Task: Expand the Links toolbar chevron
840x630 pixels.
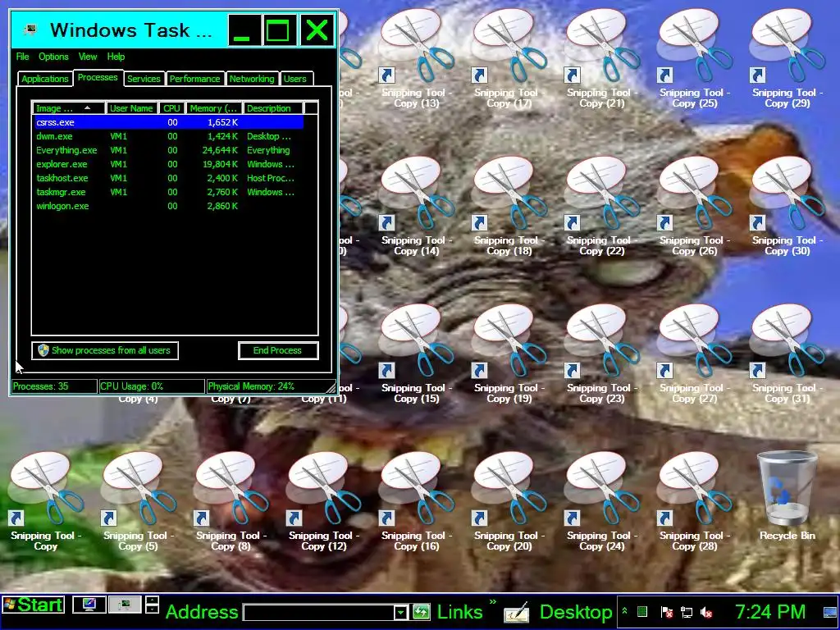Action: 493,603
